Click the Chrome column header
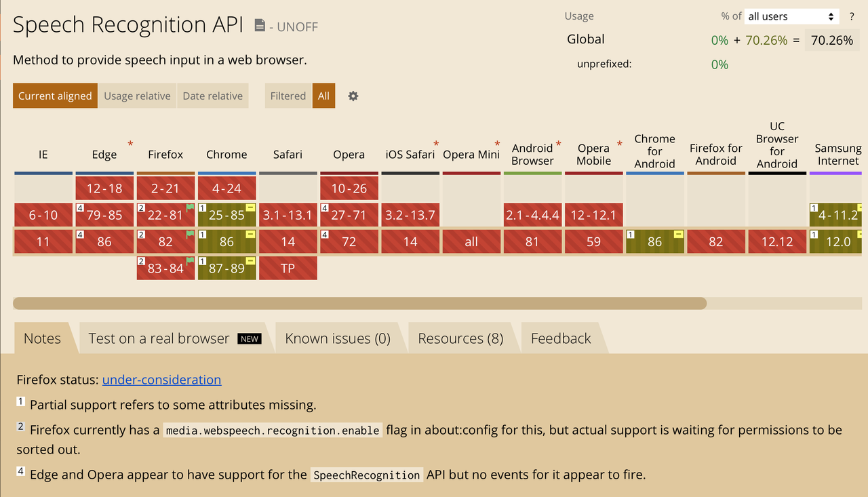 (x=226, y=155)
